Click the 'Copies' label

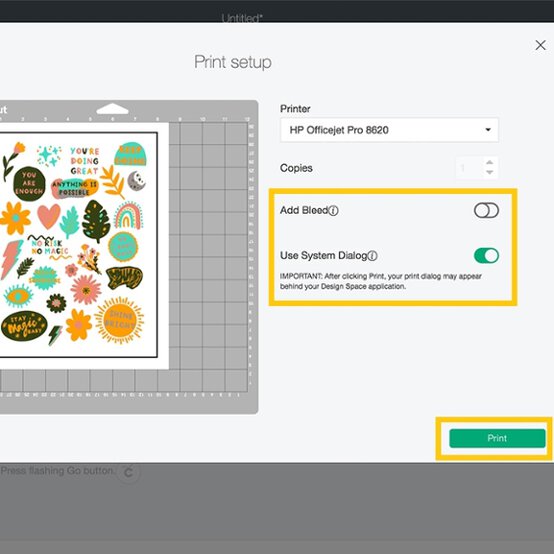[296, 168]
